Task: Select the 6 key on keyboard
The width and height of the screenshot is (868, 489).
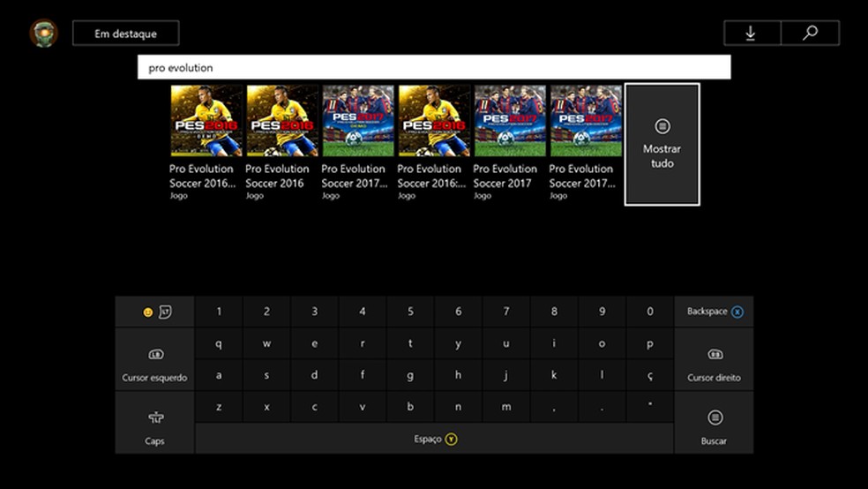Action: click(x=459, y=312)
